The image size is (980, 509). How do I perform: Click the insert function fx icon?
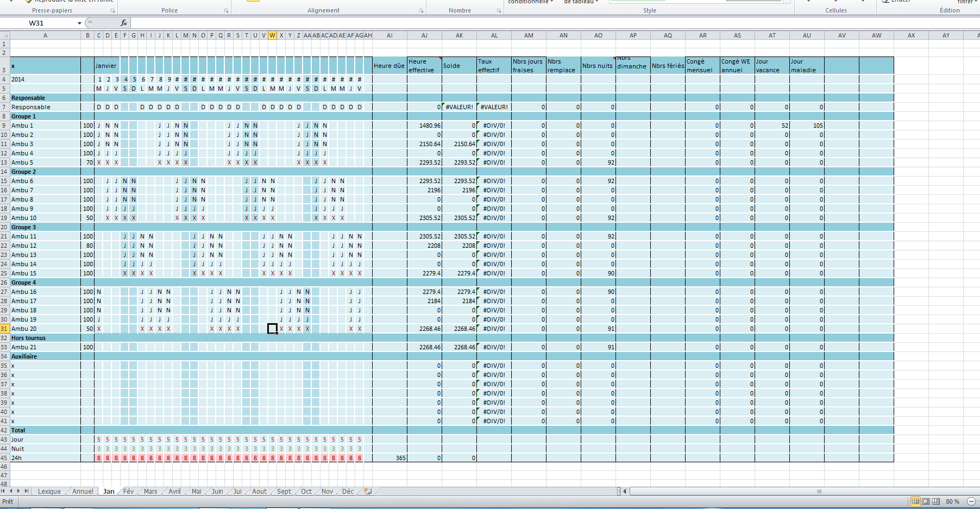point(124,23)
